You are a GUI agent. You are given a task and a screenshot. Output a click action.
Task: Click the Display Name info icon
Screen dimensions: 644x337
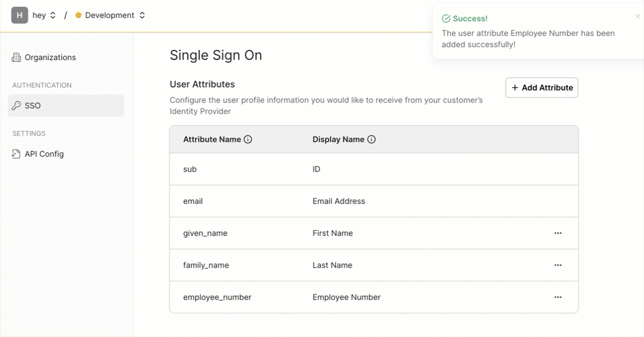371,139
